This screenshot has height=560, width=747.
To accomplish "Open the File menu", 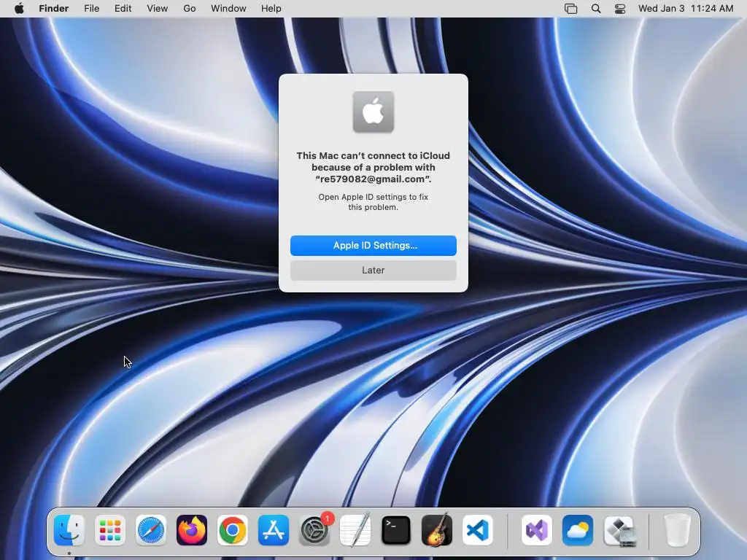I will click(91, 8).
